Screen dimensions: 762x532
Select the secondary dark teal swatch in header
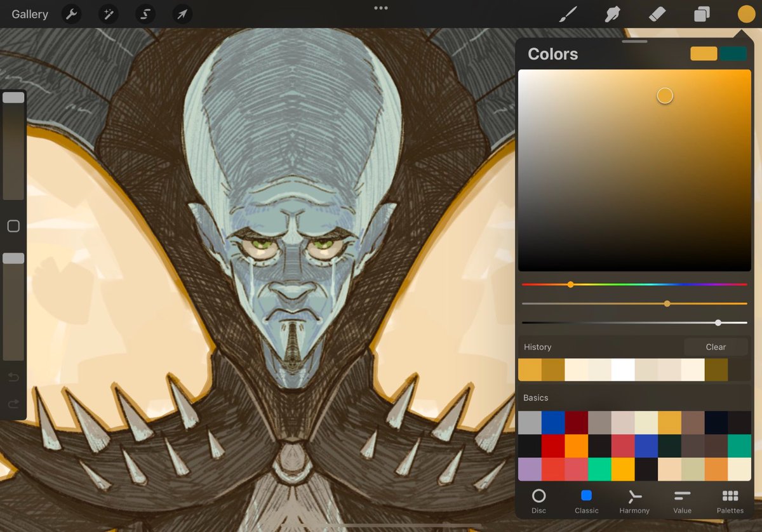(733, 54)
